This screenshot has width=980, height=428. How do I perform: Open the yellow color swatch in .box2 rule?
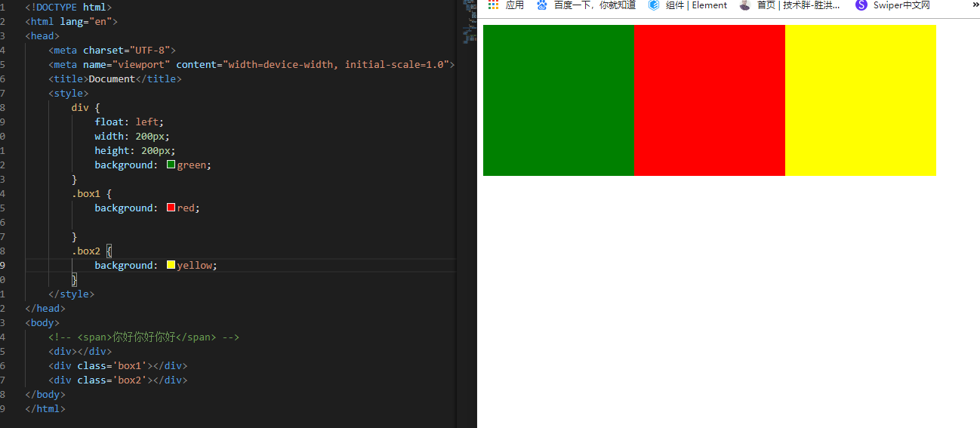tap(171, 265)
